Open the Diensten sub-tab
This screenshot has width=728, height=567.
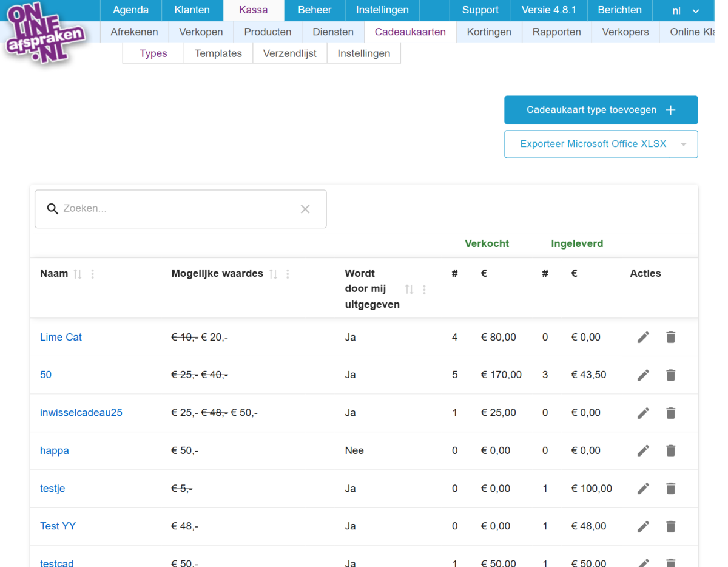click(x=333, y=32)
